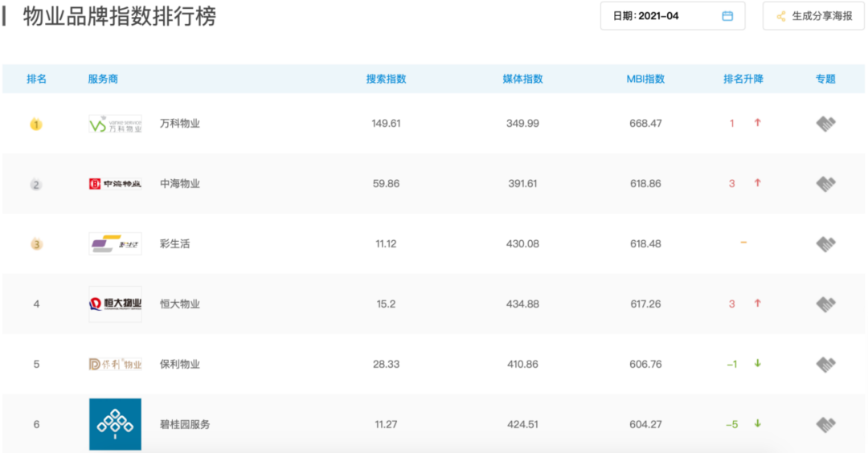Click the 保利物业 logo image
The height and width of the screenshot is (453, 868).
point(115,364)
